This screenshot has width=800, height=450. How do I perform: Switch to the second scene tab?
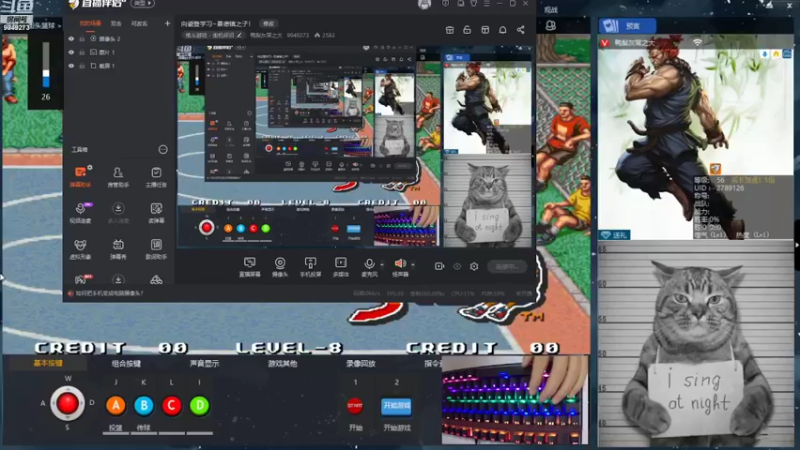click(116, 23)
